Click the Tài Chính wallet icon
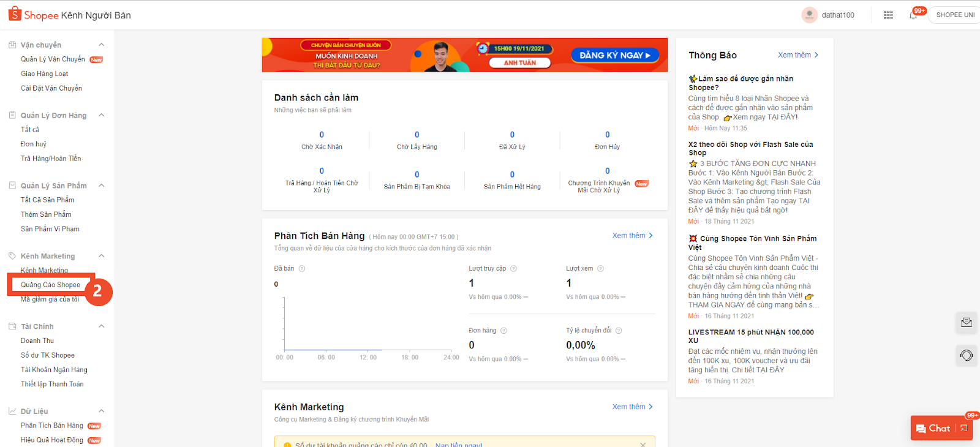 tap(12, 326)
